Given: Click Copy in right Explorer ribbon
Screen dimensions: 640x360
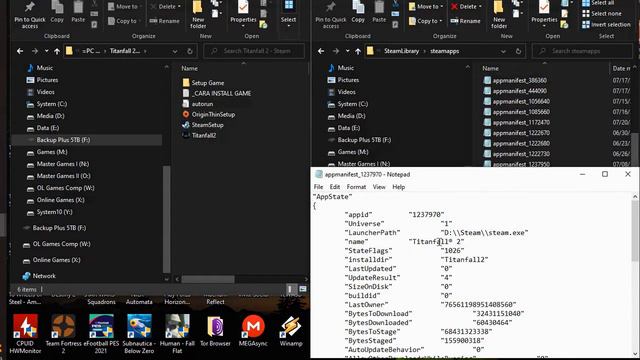Looking at the screenshot, I should [358, 12].
